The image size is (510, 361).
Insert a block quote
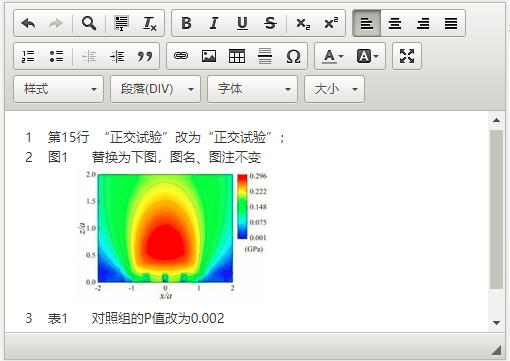point(145,56)
